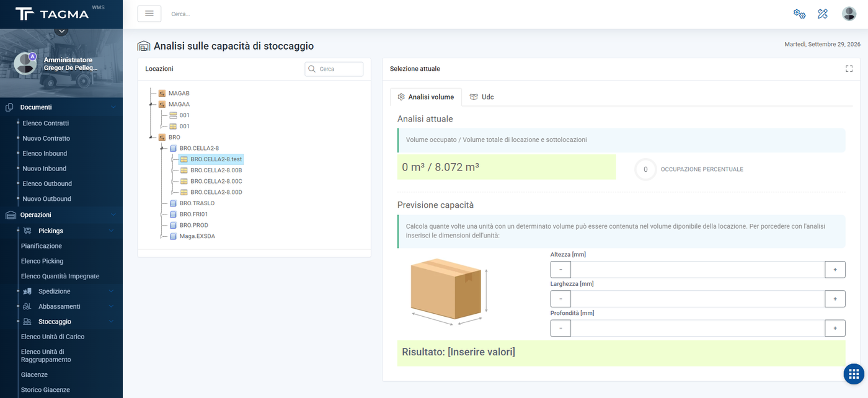The height and width of the screenshot is (398, 868).
Task: Focus the Profondità [mm] input field
Action: pos(697,328)
